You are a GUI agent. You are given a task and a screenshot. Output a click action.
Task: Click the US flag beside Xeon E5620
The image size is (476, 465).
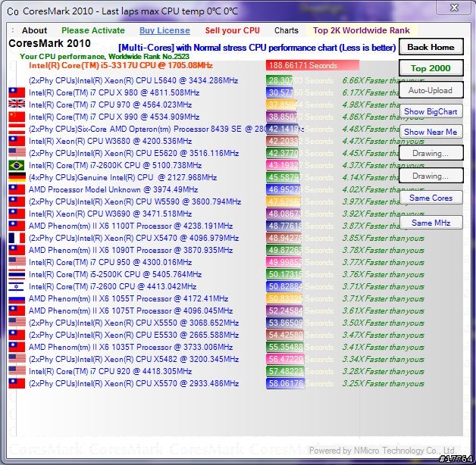click(17, 153)
